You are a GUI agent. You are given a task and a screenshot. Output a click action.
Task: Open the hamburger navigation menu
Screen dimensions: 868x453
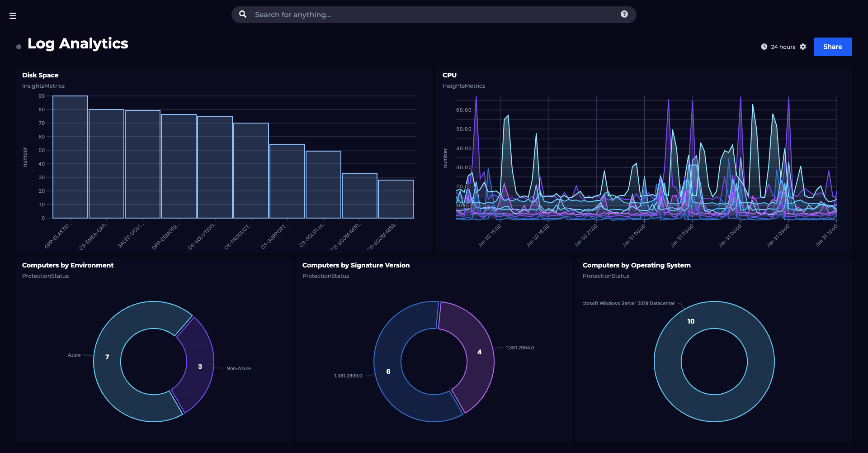coord(13,16)
